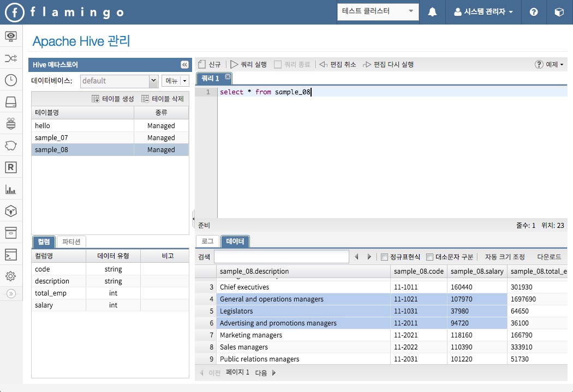Switch to the columns tab
Viewport: 573px width, 392px height.
(44, 242)
